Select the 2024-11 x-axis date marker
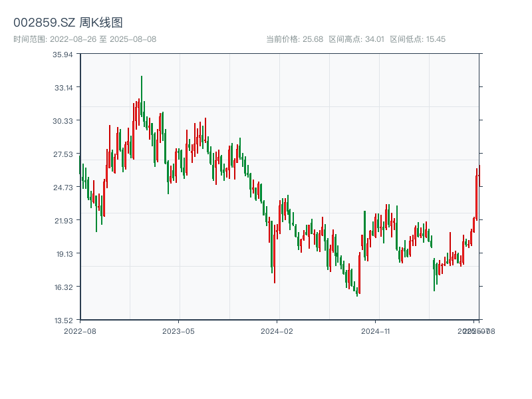 [x=376, y=331]
